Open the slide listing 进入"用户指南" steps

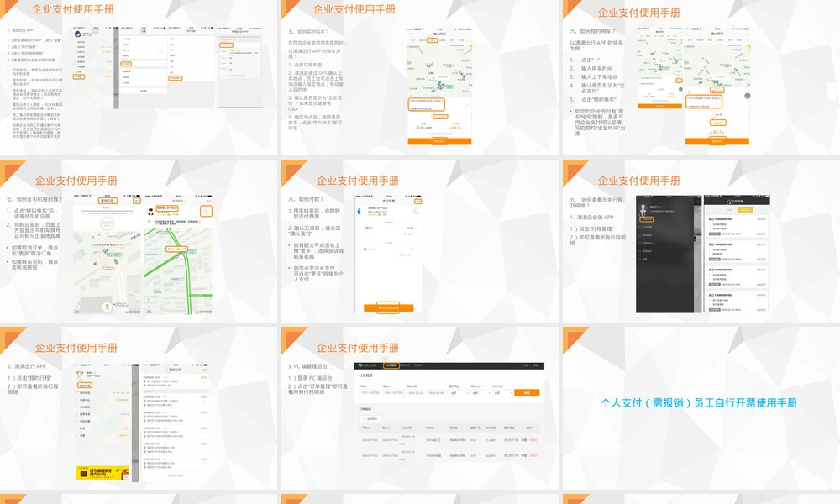[139, 77]
